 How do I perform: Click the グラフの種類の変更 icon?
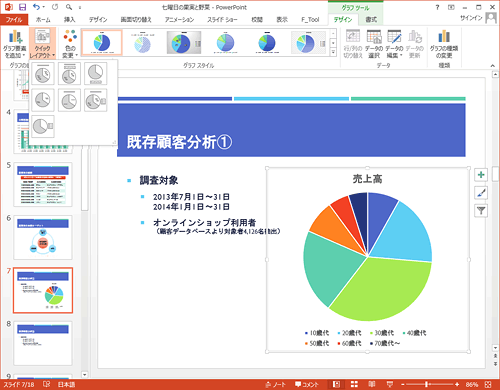point(444,44)
